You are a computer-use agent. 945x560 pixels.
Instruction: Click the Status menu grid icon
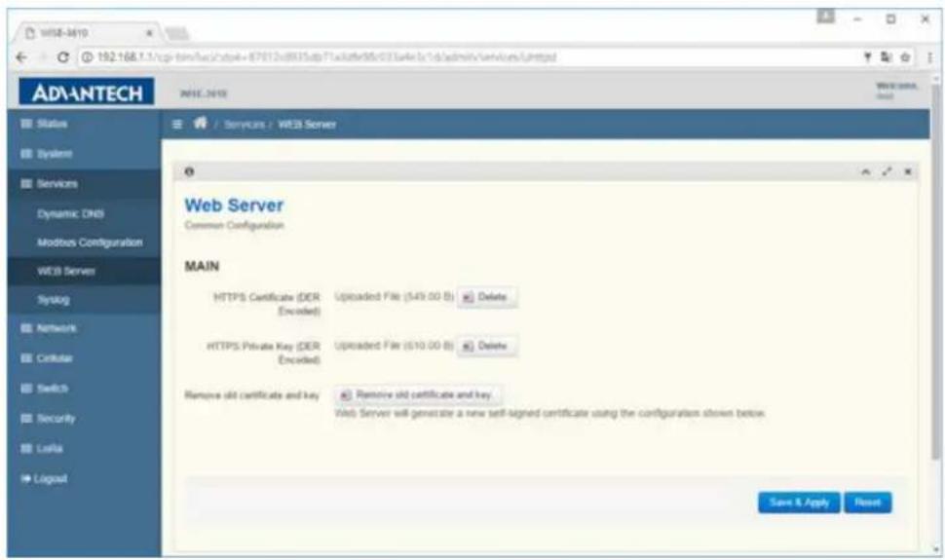tap(26, 124)
